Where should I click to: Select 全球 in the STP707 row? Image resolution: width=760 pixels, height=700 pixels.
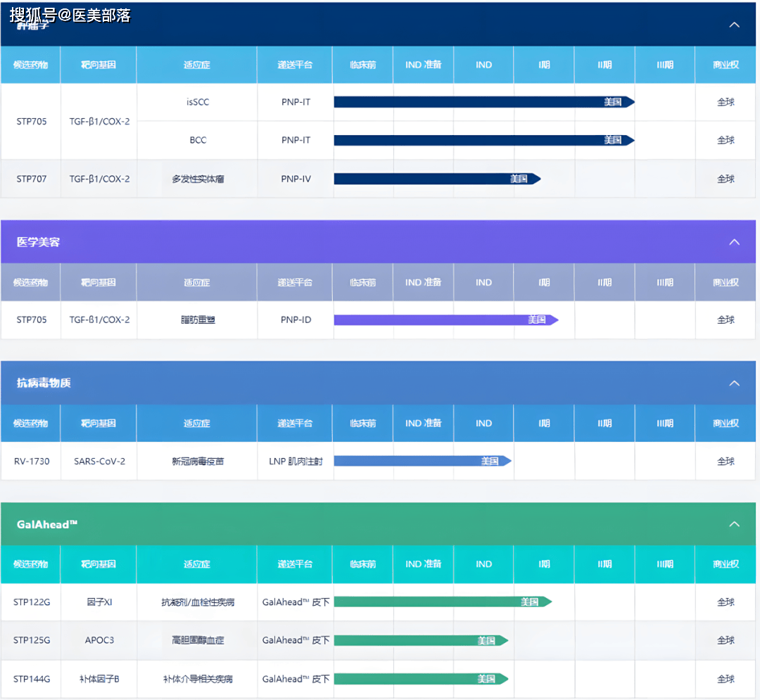point(726,179)
